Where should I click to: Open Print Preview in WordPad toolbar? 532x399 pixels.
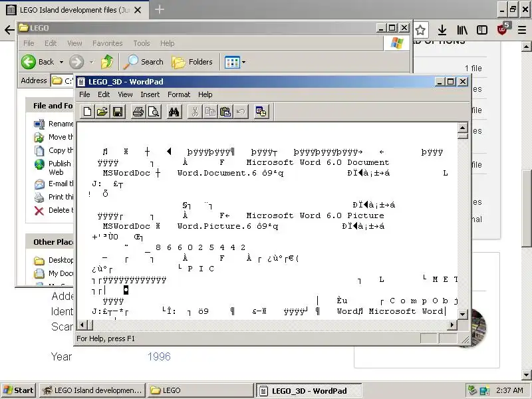154,112
